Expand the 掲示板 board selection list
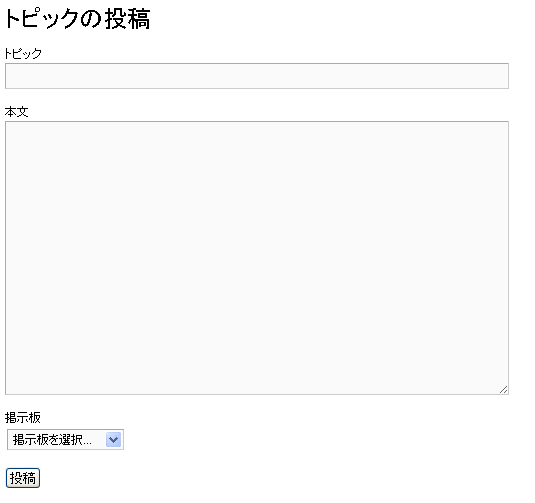The width and height of the screenshot is (535, 503). click(65, 440)
